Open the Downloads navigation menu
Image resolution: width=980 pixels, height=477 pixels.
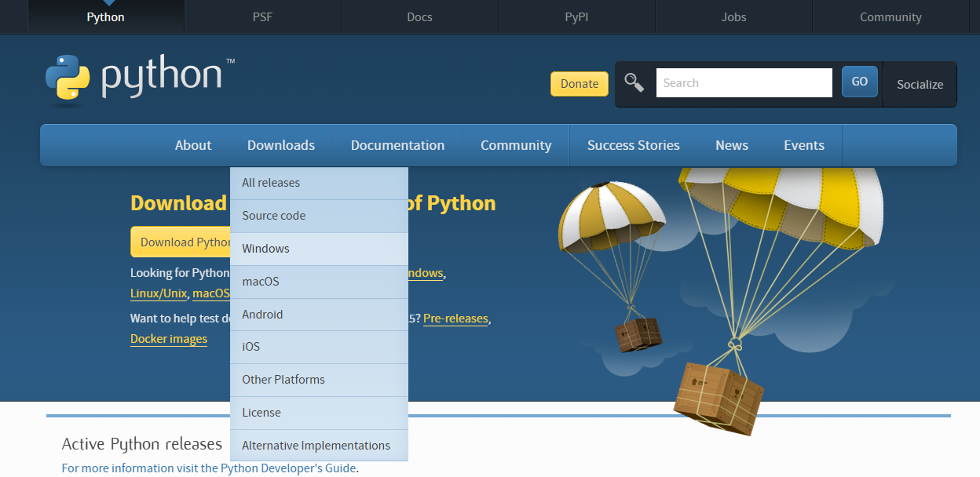click(281, 145)
